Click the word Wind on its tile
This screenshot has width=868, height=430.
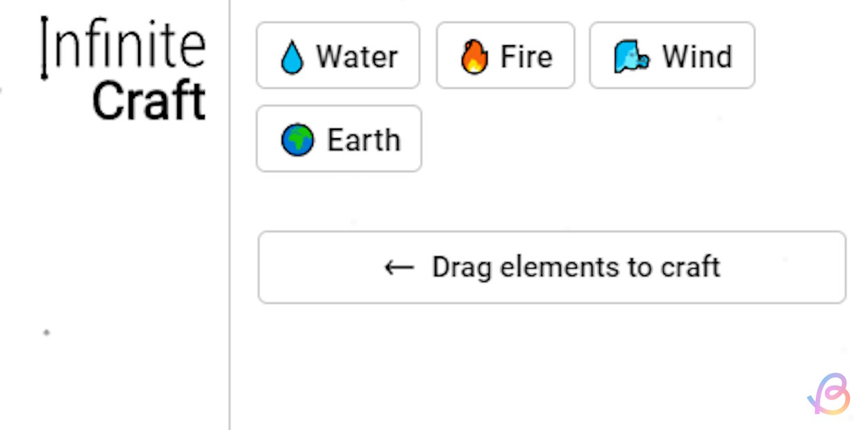click(x=696, y=57)
